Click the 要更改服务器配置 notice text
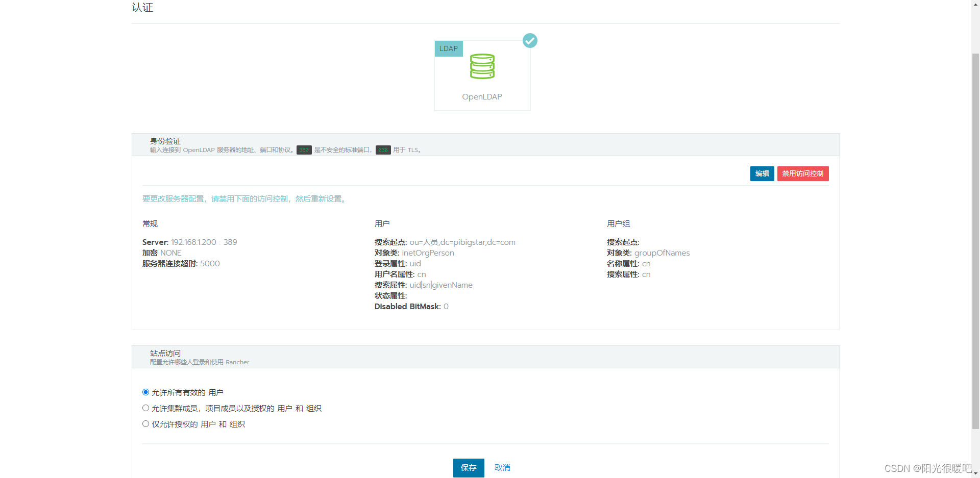 (246, 199)
